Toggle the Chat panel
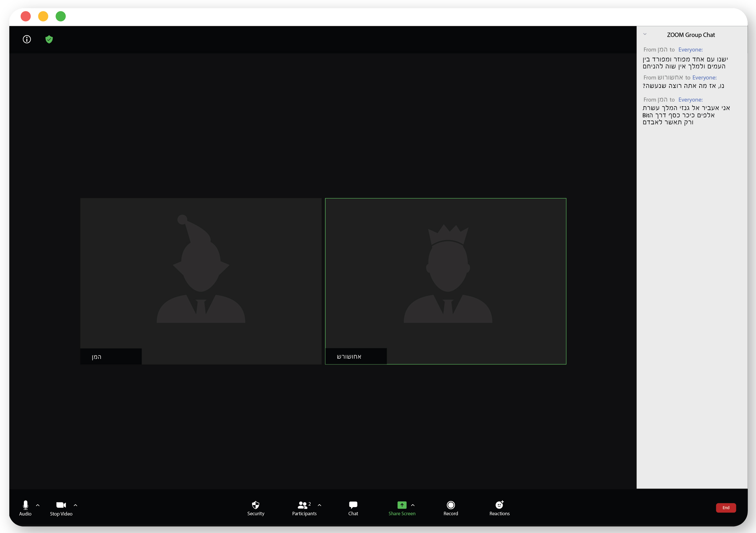This screenshot has height=533, width=756. click(x=353, y=508)
